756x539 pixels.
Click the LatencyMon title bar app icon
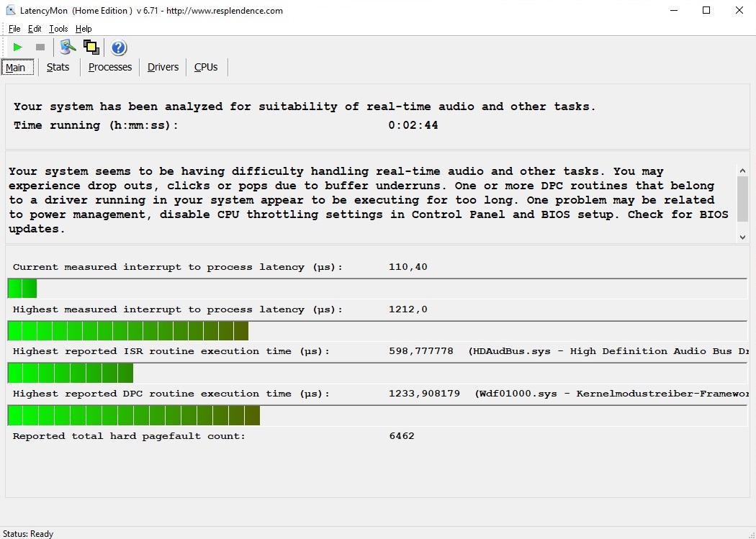[x=11, y=11]
